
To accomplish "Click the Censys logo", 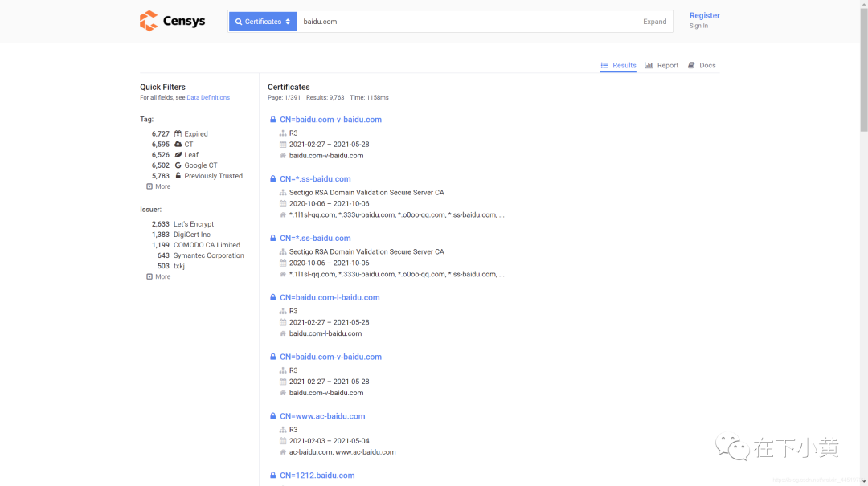I will tap(172, 21).
